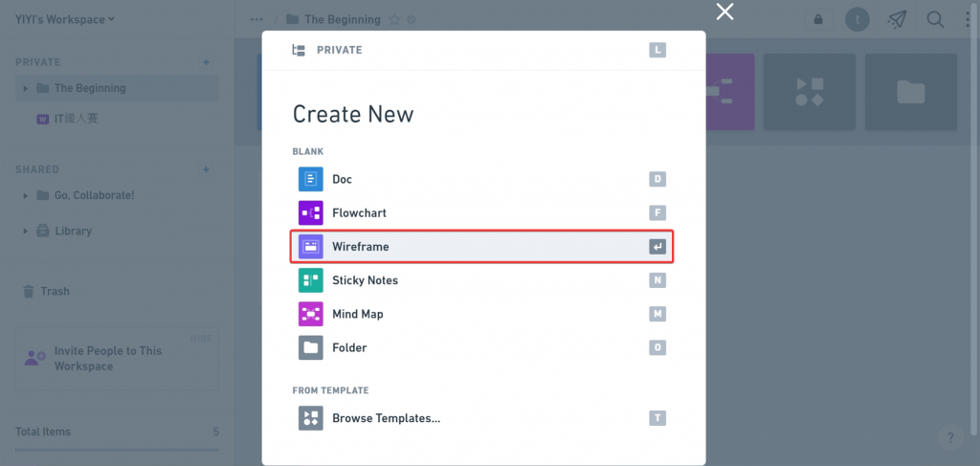Click the folder tile in background

coord(911,92)
